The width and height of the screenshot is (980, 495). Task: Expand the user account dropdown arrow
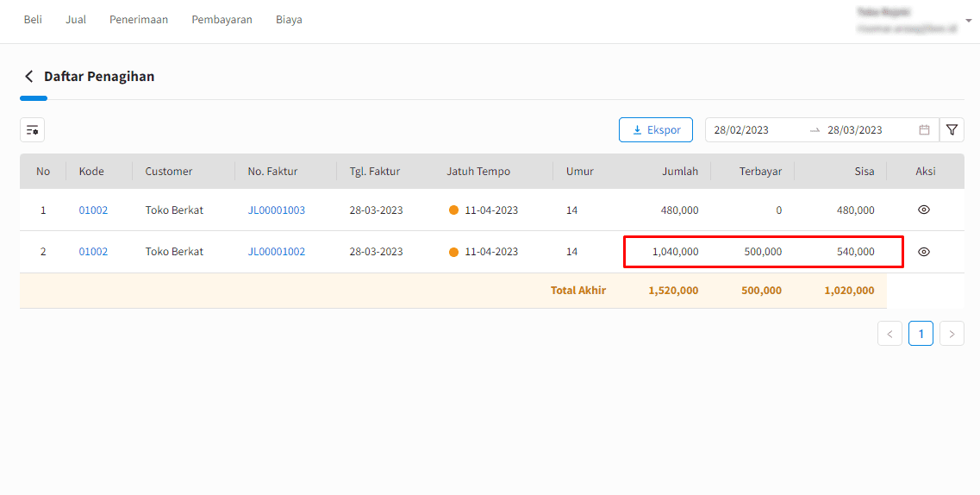click(969, 20)
